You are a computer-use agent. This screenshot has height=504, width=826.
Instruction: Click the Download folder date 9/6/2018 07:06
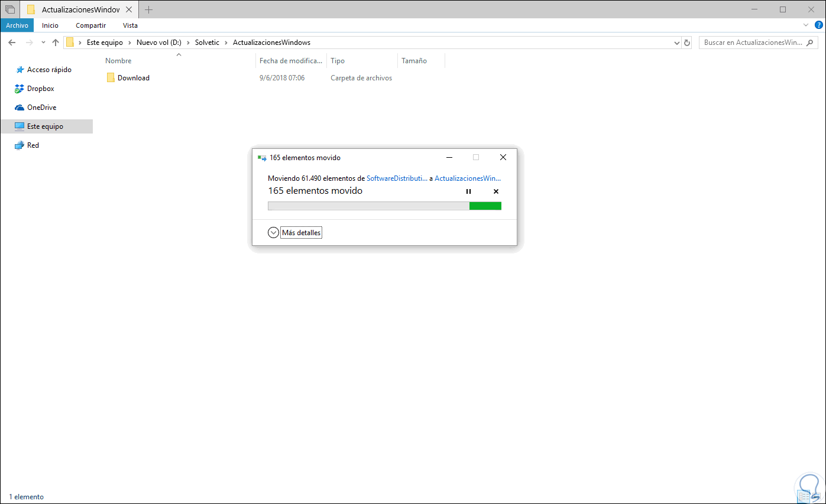(x=282, y=78)
